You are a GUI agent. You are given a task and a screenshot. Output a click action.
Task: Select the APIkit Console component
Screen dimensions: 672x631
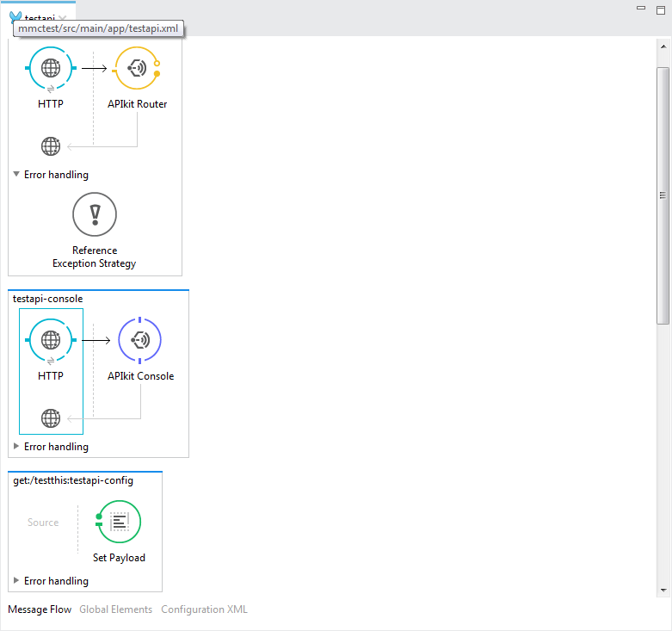click(x=139, y=340)
